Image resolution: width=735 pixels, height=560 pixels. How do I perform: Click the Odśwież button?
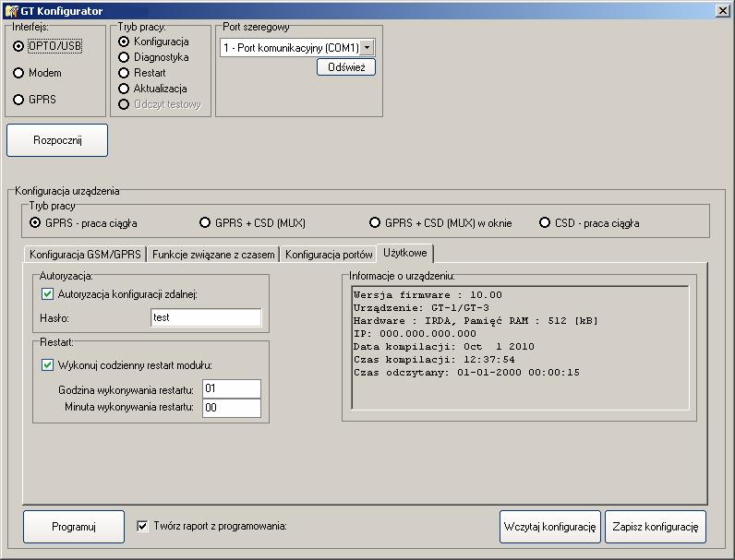click(346, 67)
